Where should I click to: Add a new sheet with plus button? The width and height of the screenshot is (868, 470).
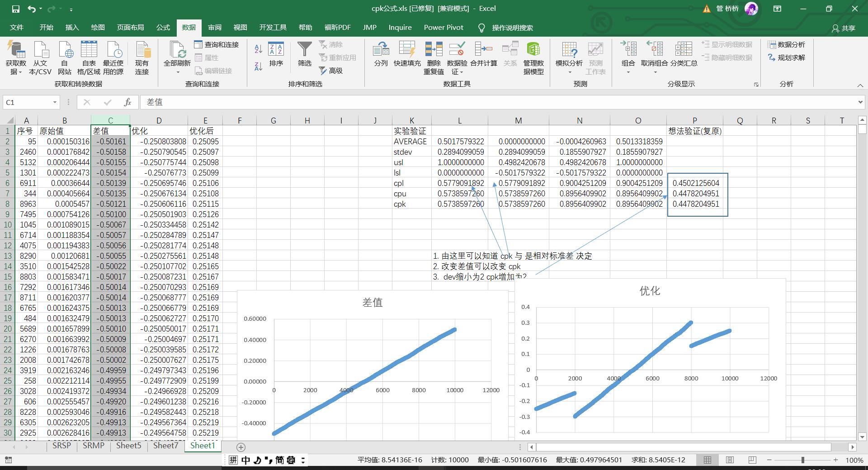[241, 447]
